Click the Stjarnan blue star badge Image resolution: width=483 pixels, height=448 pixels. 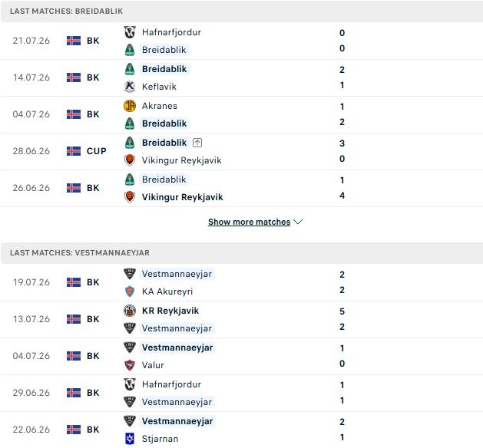(x=130, y=439)
